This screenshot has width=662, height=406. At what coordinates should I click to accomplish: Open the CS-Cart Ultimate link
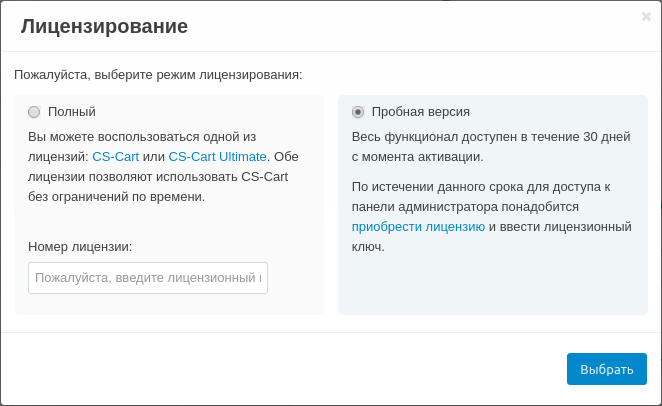pos(217,157)
